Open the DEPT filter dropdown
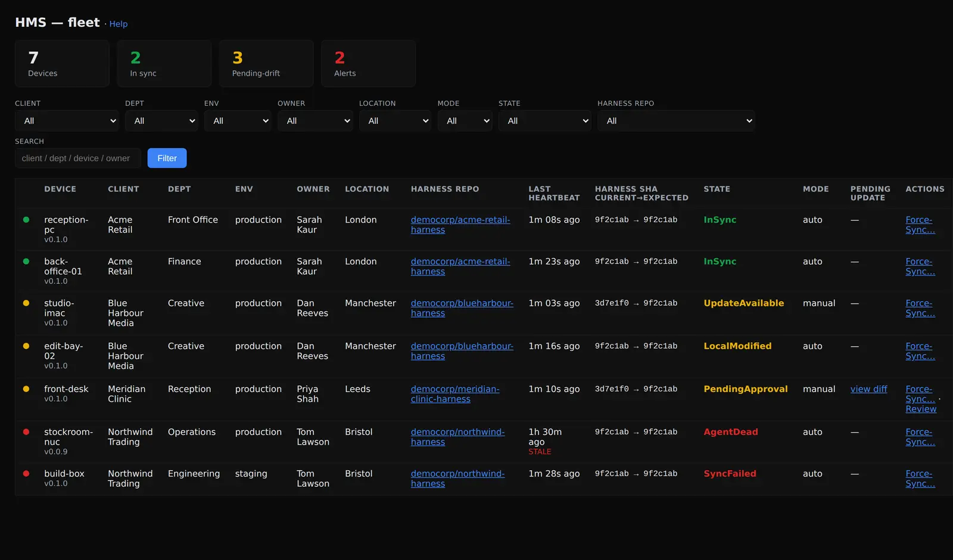 click(161, 121)
